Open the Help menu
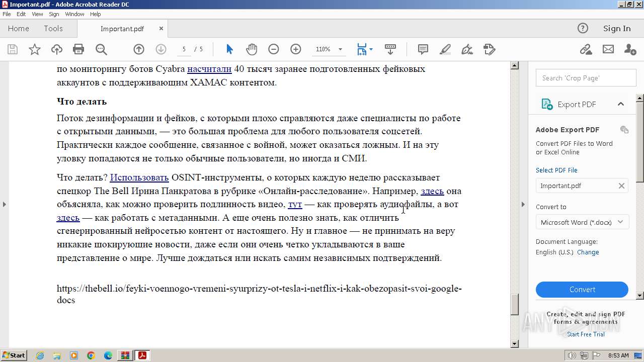The width and height of the screenshot is (644, 362). coord(96,14)
